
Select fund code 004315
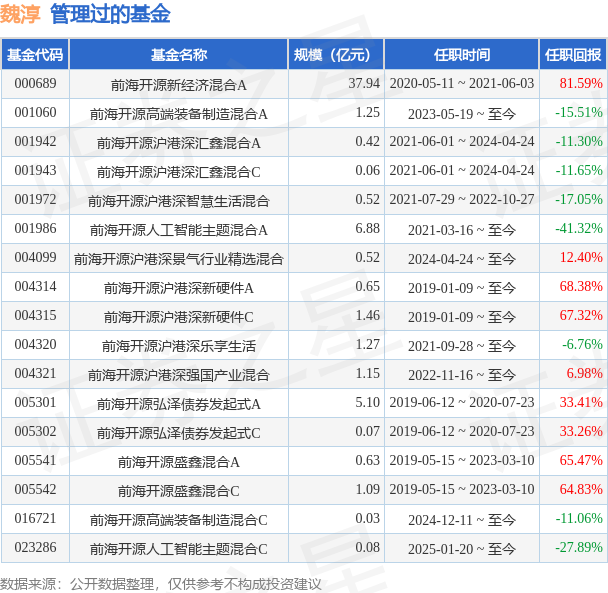click(35, 316)
